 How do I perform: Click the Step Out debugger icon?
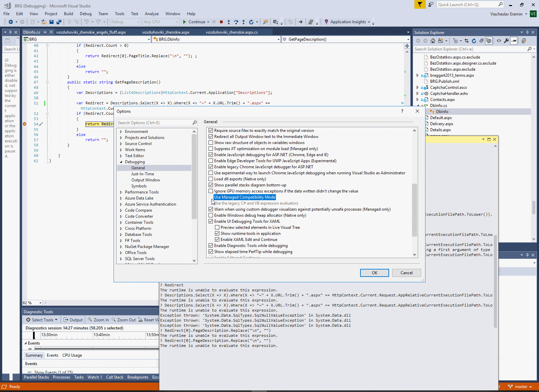tap(244, 22)
